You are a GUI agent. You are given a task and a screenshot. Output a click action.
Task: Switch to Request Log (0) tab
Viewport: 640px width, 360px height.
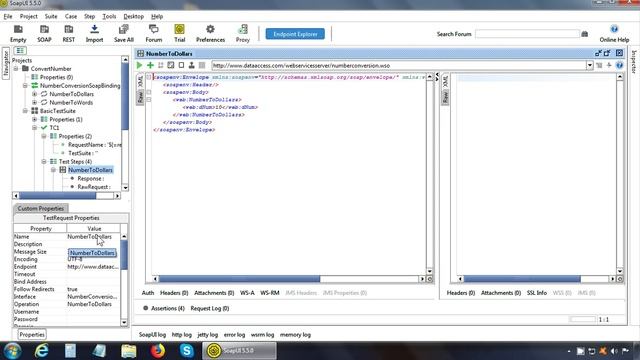pos(210,308)
